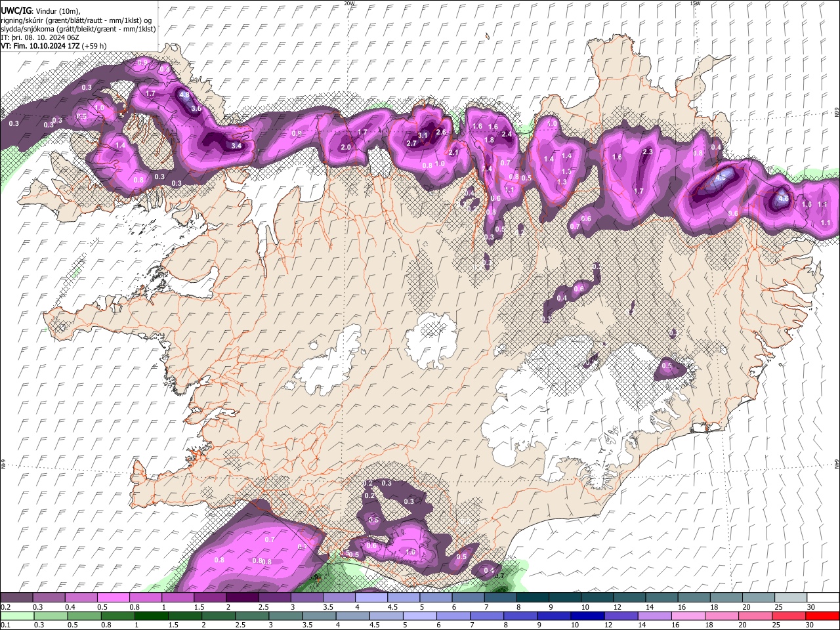
Task: Click the red lower legend swatch after 30
Action: click(823, 616)
